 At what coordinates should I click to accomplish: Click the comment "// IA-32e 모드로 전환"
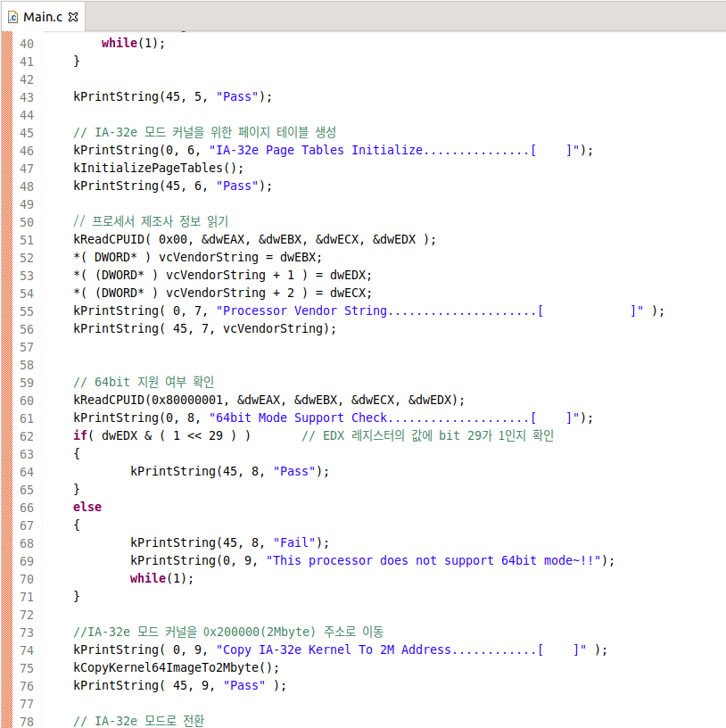pos(139,721)
